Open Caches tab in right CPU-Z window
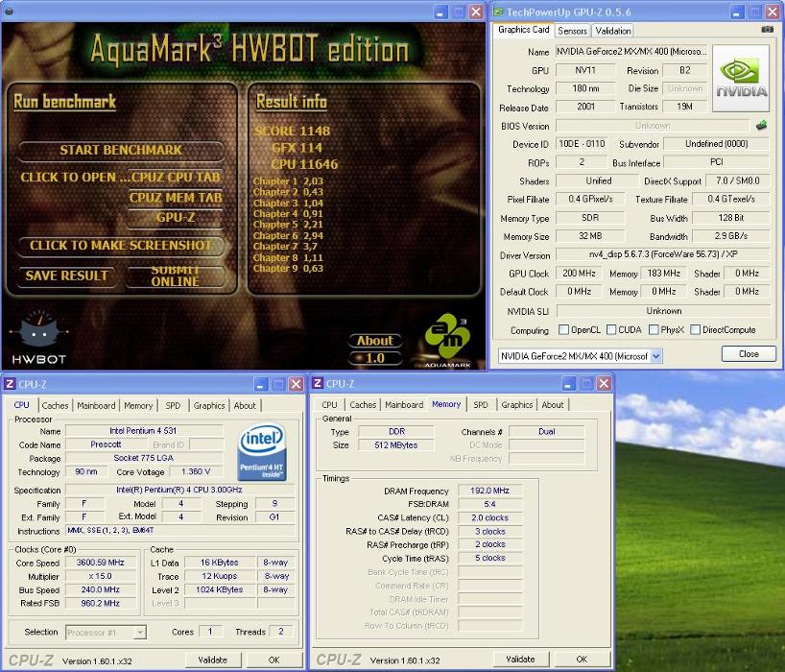785x672 pixels. [x=363, y=404]
